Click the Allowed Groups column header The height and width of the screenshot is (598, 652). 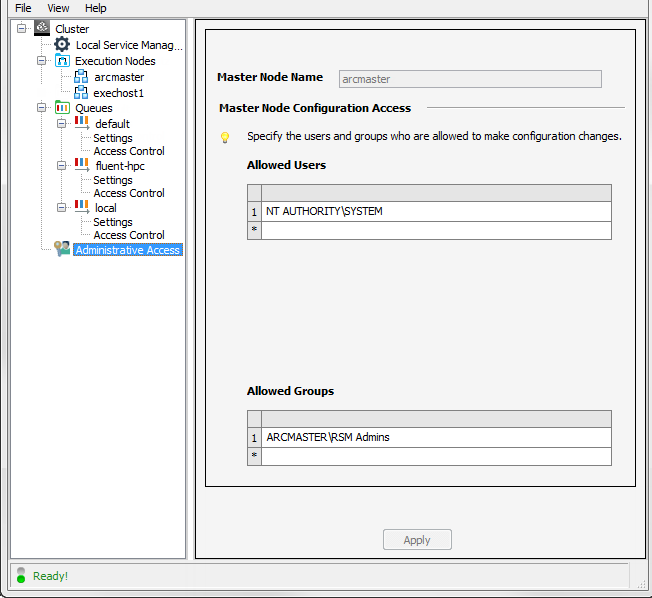click(436, 419)
